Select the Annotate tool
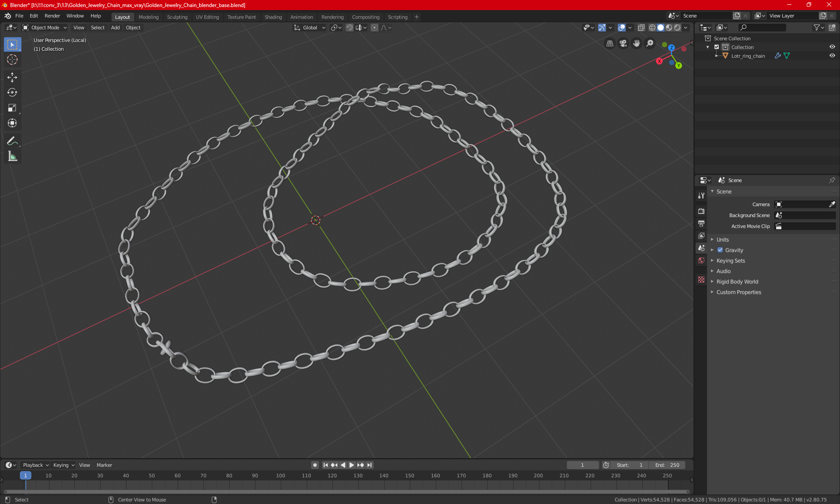The image size is (840, 504). click(x=12, y=141)
